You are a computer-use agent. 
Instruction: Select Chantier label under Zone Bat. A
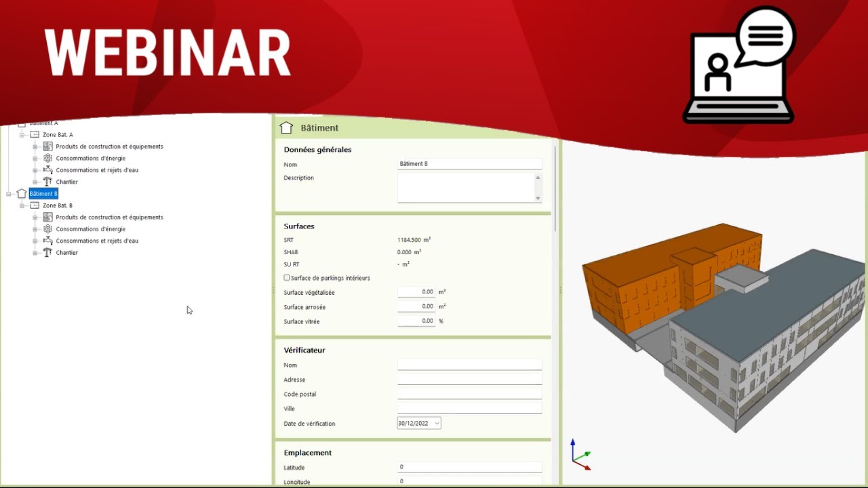click(x=66, y=182)
